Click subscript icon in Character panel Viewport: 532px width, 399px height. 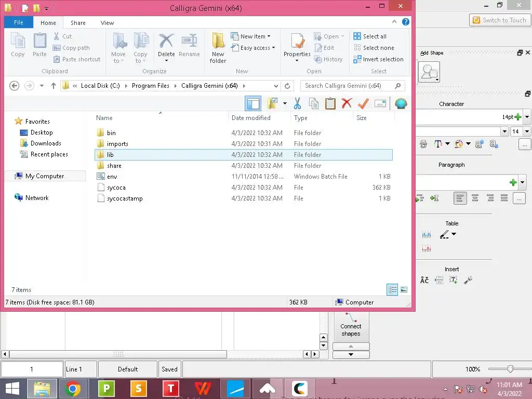tap(494, 144)
